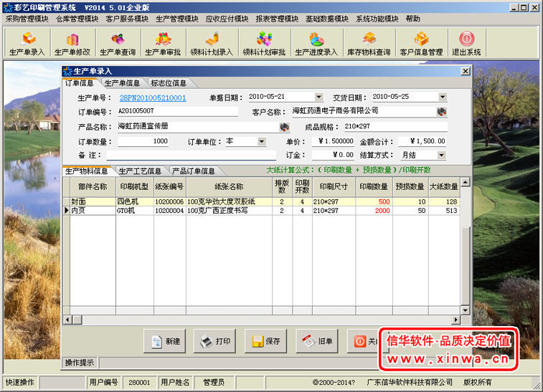Click table vertical scrollbar down arrow

click(x=466, y=310)
